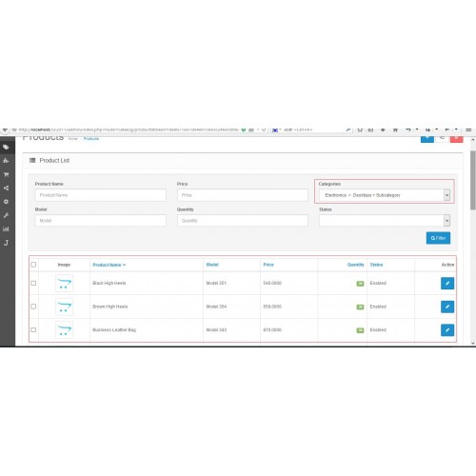Expand the Categories dropdown filter
The height and width of the screenshot is (476, 476).
click(385, 195)
